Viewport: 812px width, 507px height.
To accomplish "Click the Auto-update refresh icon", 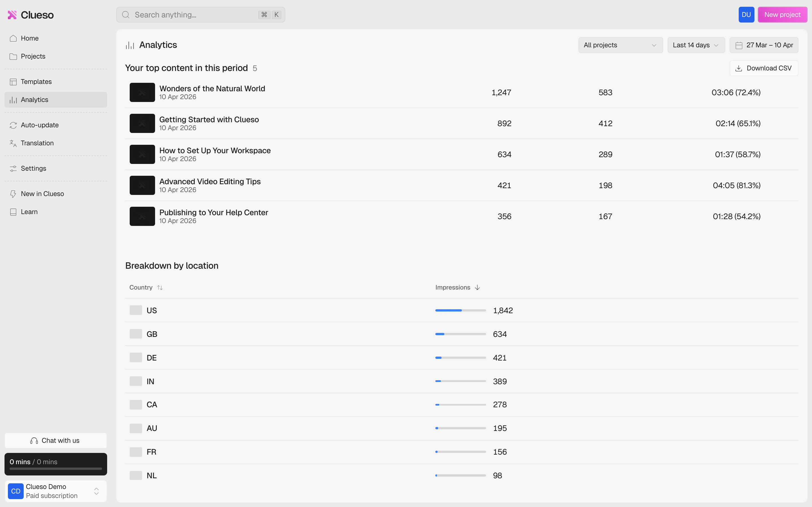I will pos(13,125).
